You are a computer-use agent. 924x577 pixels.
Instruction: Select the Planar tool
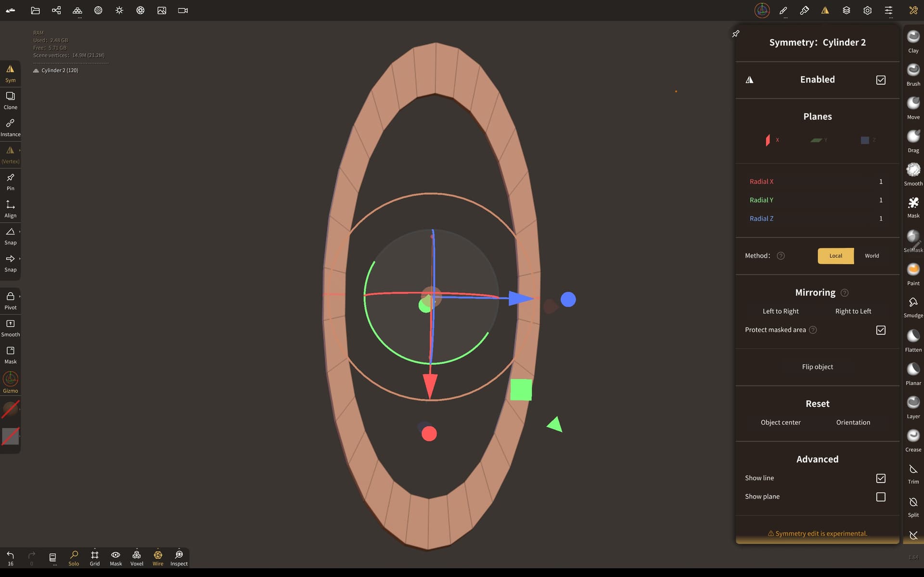coord(913,373)
